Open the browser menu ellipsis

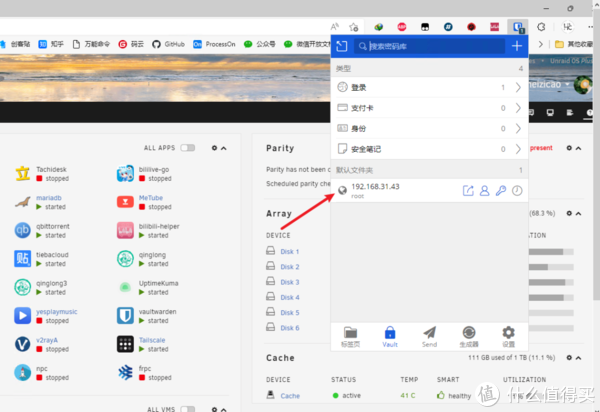(592, 27)
